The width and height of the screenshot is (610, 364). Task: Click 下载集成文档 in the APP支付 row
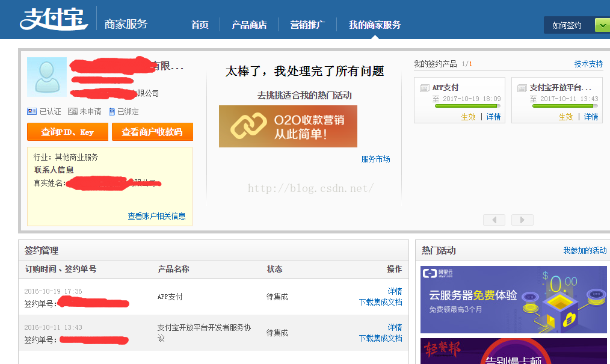pyautogui.click(x=380, y=302)
